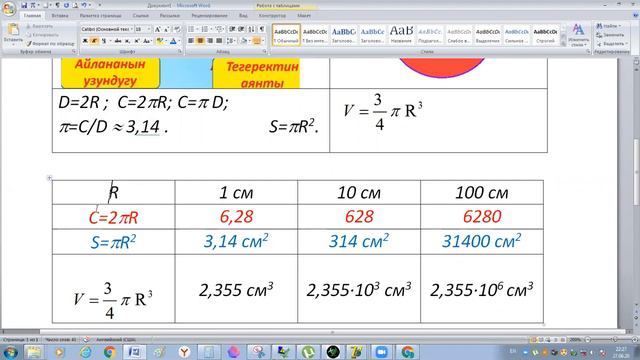Toggle show paragraph marks
The height and width of the screenshot is (360, 640).
tap(262, 29)
